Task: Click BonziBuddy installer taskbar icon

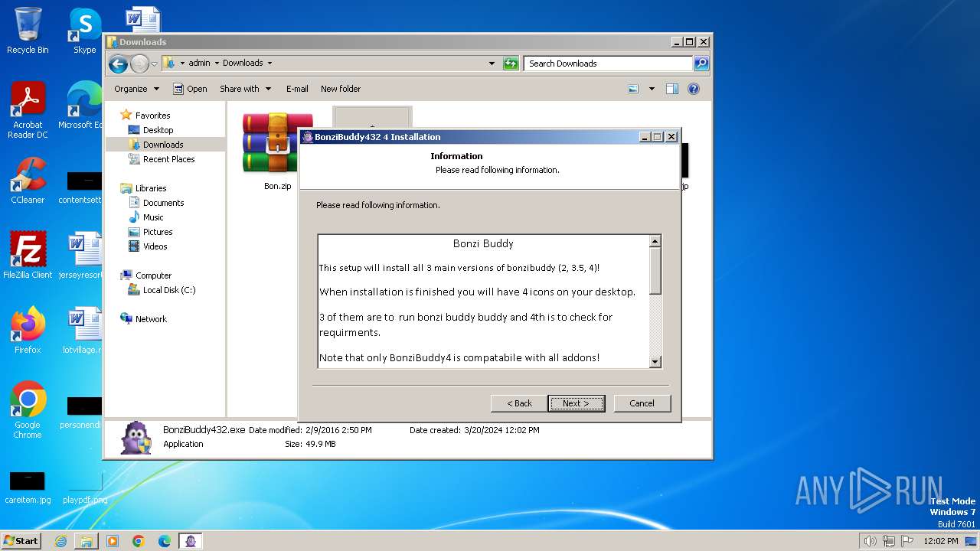Action: pos(191,541)
